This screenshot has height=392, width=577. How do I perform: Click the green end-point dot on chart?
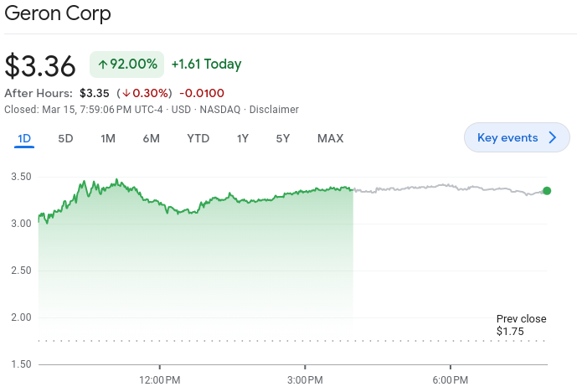[x=547, y=191]
